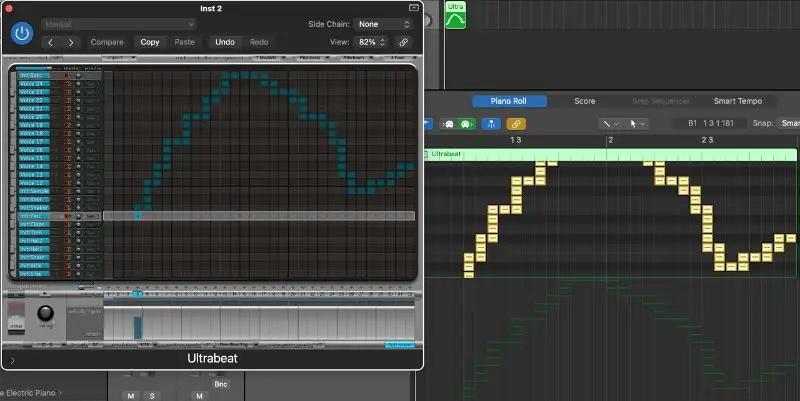Toggle the yellow link button in Piano Roll

point(516,124)
